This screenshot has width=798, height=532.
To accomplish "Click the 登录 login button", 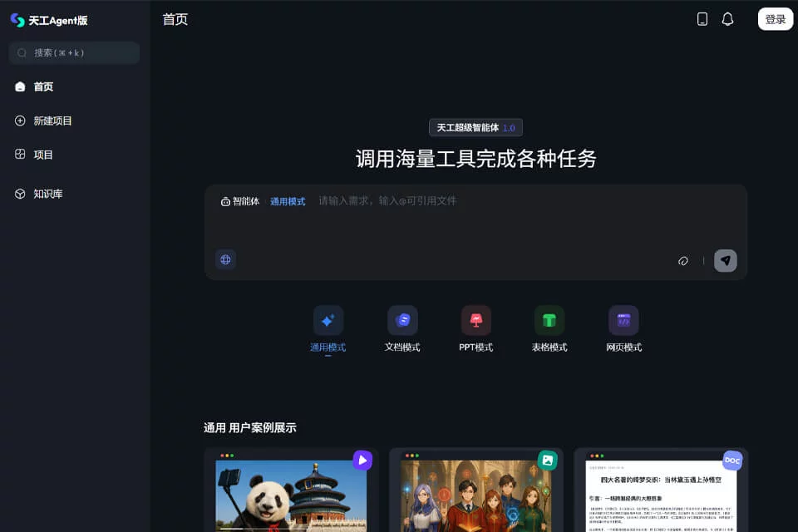I will 775,19.
